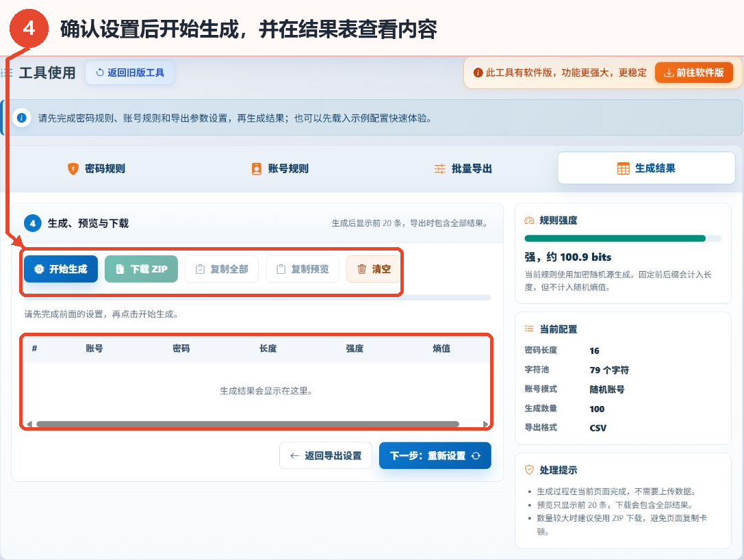Click the shield check icon beside 处理提示

coord(529,470)
